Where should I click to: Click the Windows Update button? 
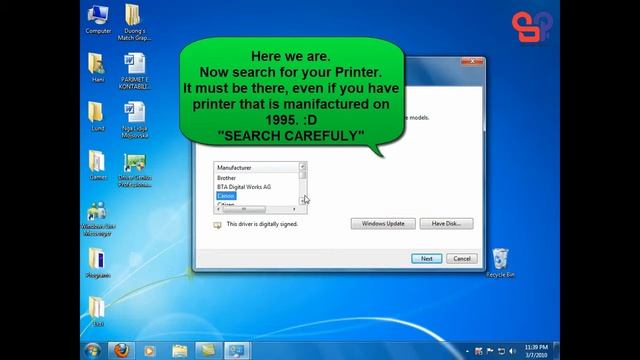383,224
